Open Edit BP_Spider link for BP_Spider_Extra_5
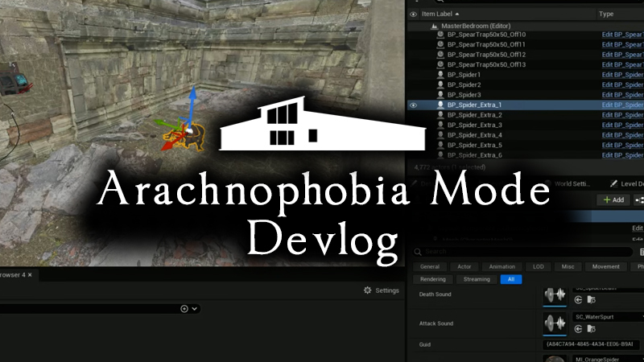This screenshot has height=362, width=644. [622, 145]
